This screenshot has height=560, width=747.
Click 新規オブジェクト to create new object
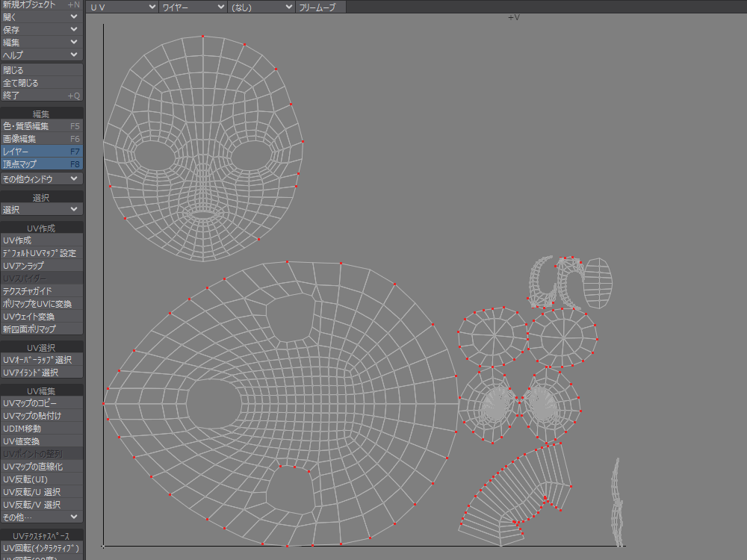pos(41,4)
